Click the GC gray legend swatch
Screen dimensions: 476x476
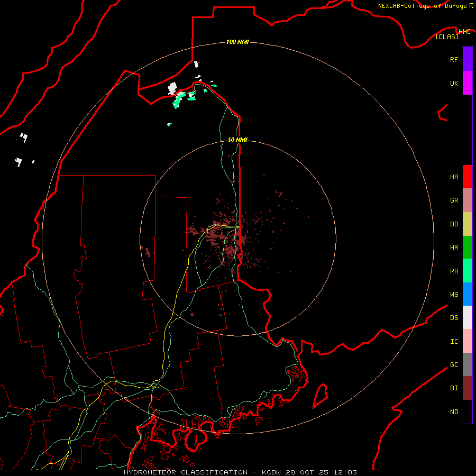(x=467, y=364)
